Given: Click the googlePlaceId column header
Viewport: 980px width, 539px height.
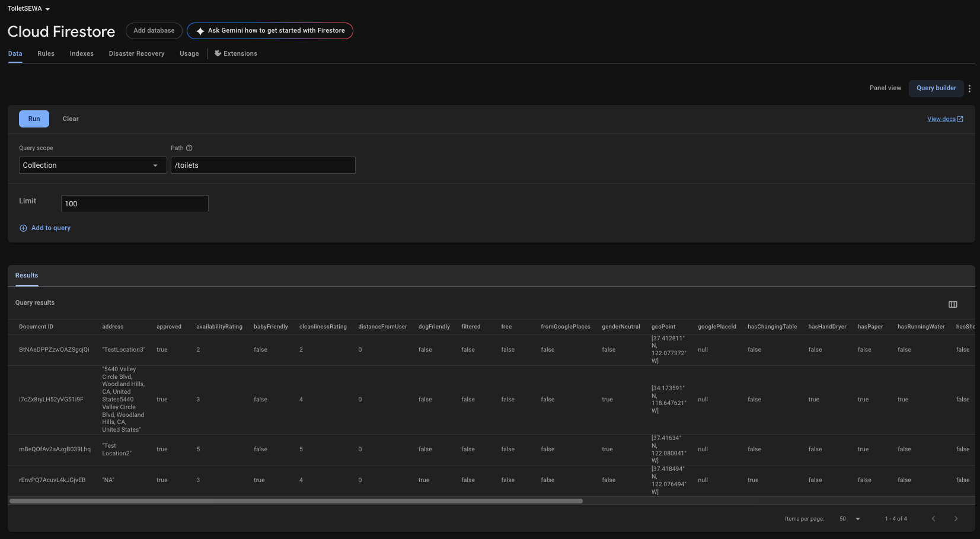Looking at the screenshot, I should tap(717, 327).
